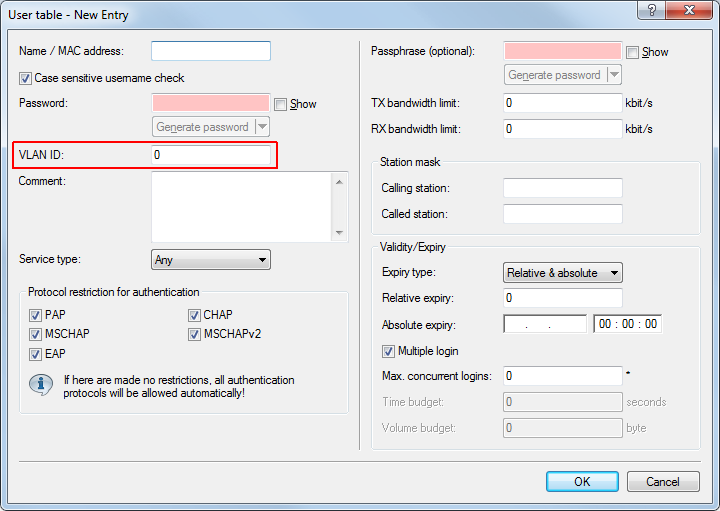Open Generate password dropdown under Password
The image size is (720, 511).
pos(261,127)
